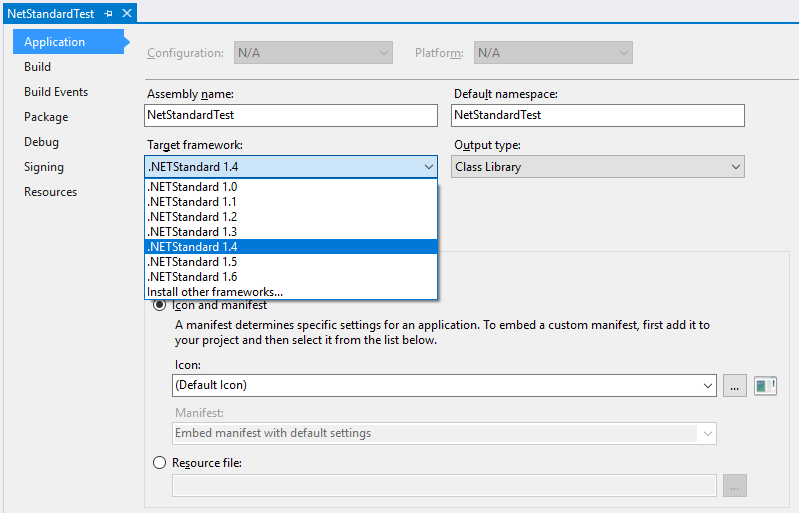Choose .NETStandard 1.0 from list
The image size is (799, 513).
[291, 187]
